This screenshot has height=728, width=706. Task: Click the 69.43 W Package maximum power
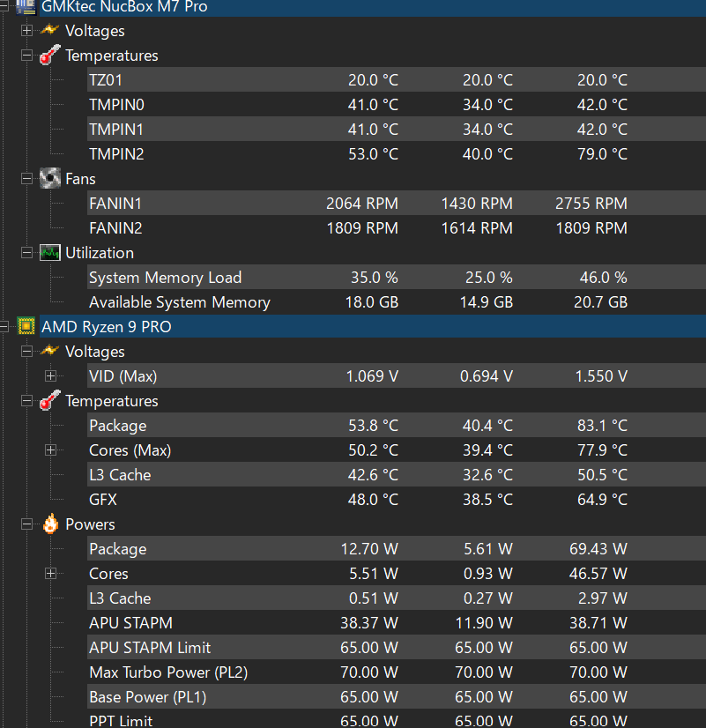point(598,549)
